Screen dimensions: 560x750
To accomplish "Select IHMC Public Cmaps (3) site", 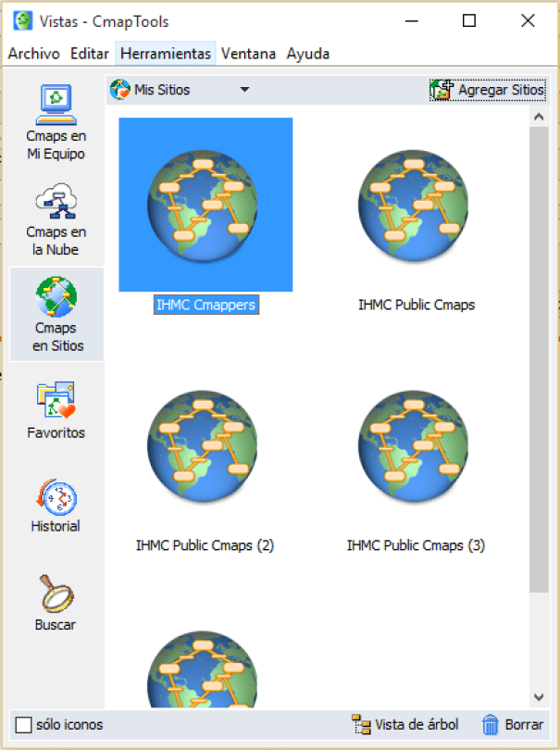I will pyautogui.click(x=417, y=444).
